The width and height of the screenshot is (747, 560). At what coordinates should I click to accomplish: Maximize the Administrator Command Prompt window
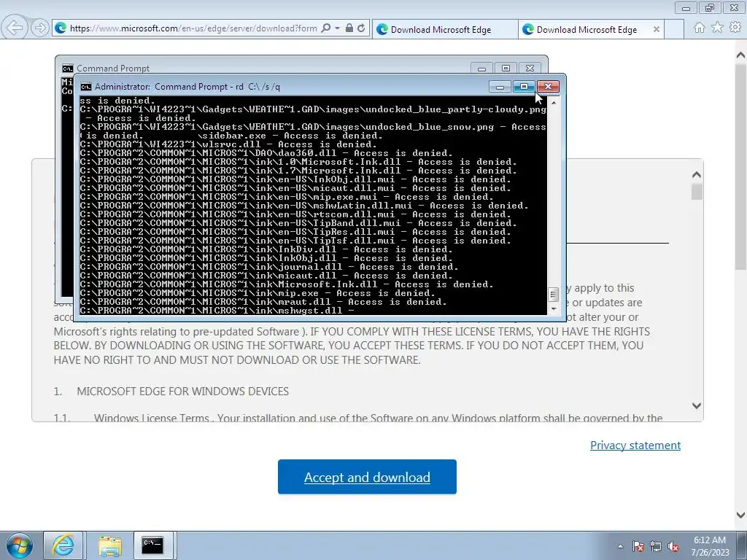[524, 87]
